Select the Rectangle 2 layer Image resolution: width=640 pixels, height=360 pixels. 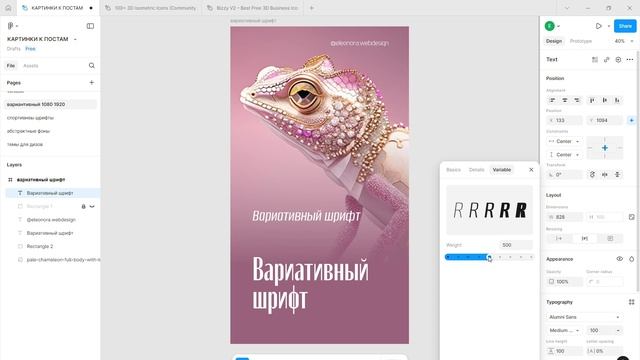tap(40, 247)
